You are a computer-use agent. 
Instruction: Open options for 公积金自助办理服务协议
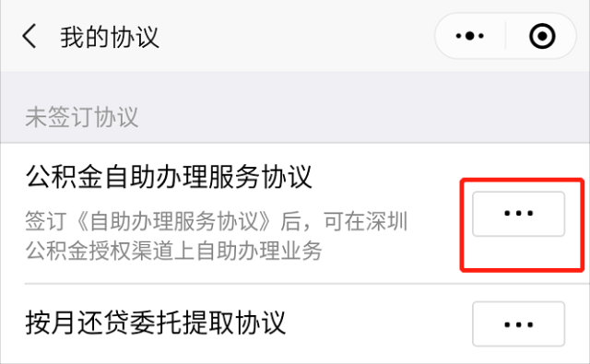tap(518, 214)
